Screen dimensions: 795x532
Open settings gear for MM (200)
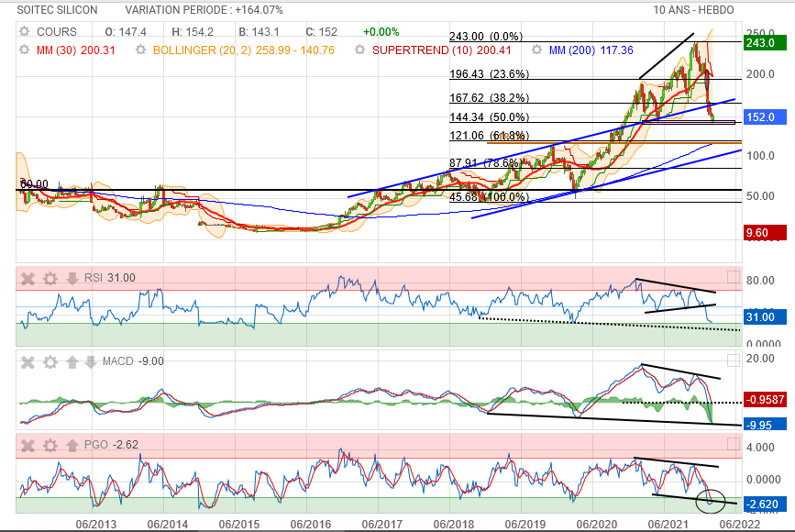point(536,50)
